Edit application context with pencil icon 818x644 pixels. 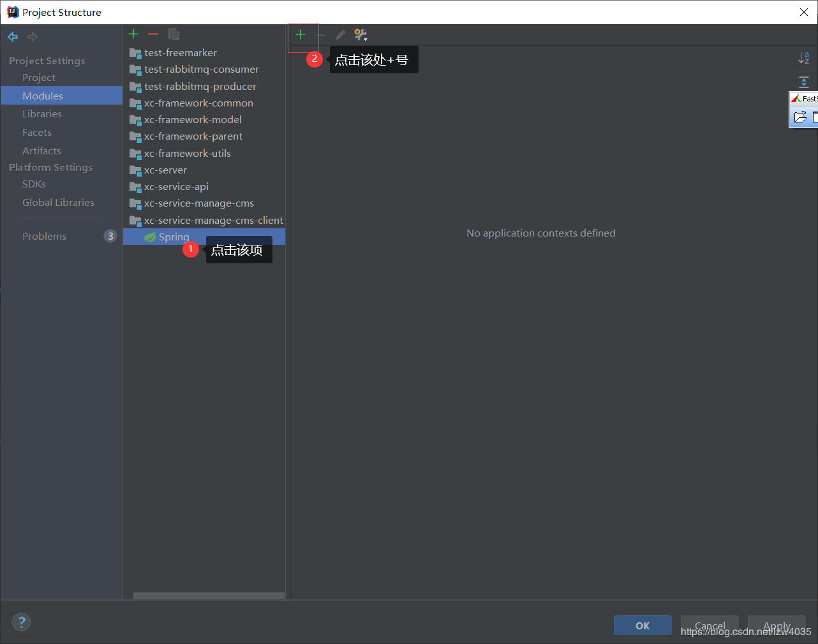point(341,35)
